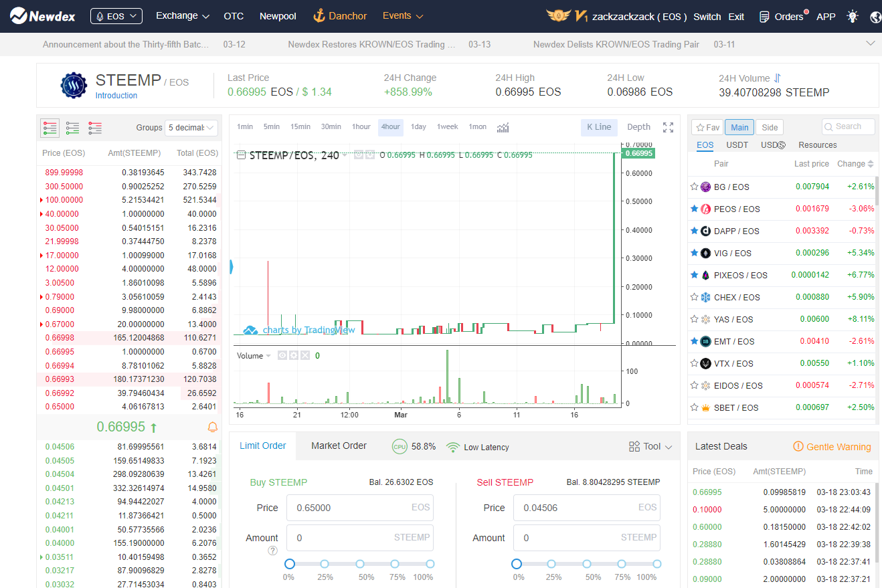The width and height of the screenshot is (882, 588).
Task: Unfavorite the VIG / EOS pair star
Action: click(695, 253)
